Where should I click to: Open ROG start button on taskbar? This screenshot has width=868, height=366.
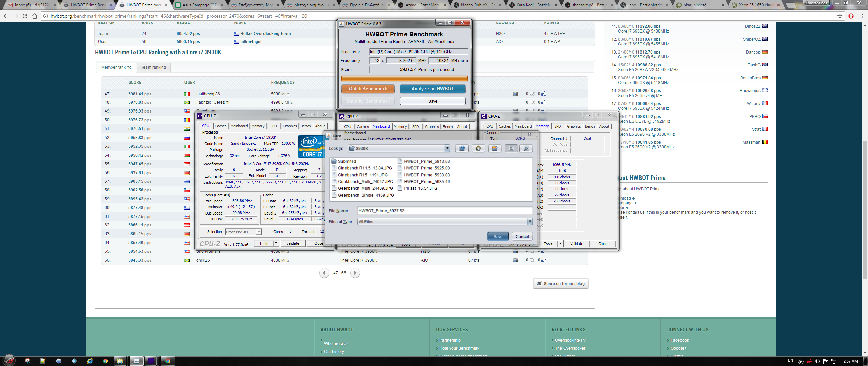coord(9,360)
